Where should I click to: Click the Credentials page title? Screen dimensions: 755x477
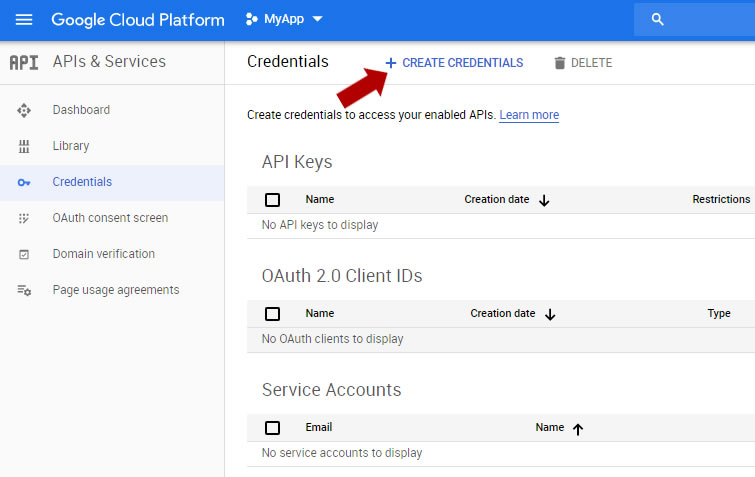pyautogui.click(x=287, y=62)
